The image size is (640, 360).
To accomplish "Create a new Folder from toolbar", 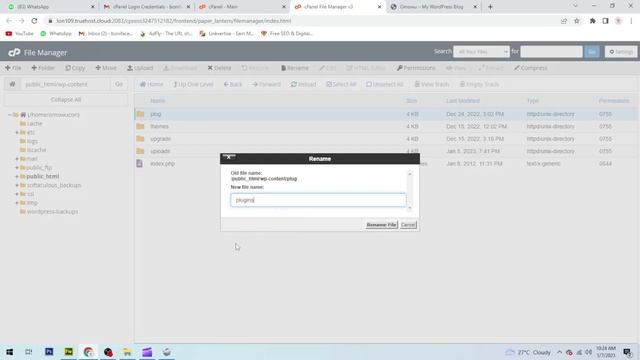I will coord(43,68).
